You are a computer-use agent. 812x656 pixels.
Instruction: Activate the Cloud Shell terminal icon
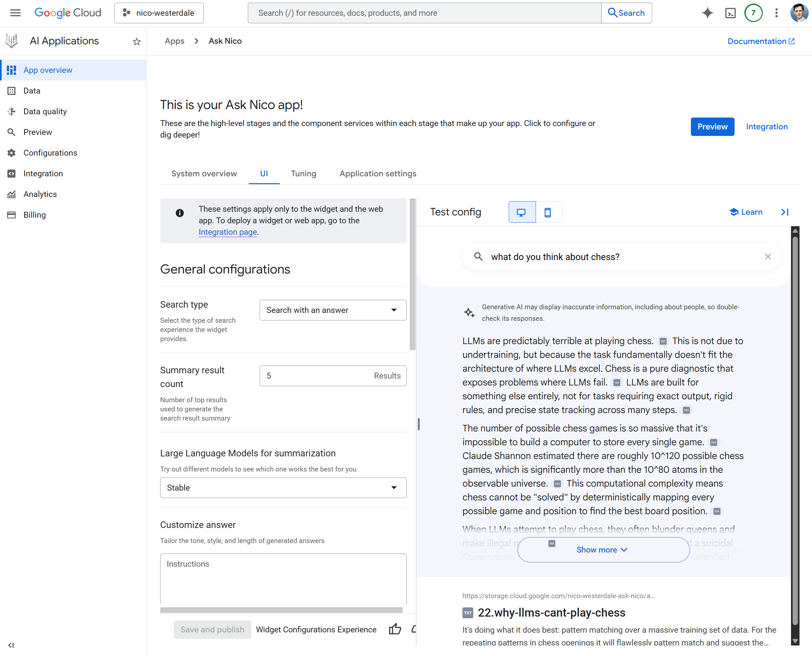[730, 12]
